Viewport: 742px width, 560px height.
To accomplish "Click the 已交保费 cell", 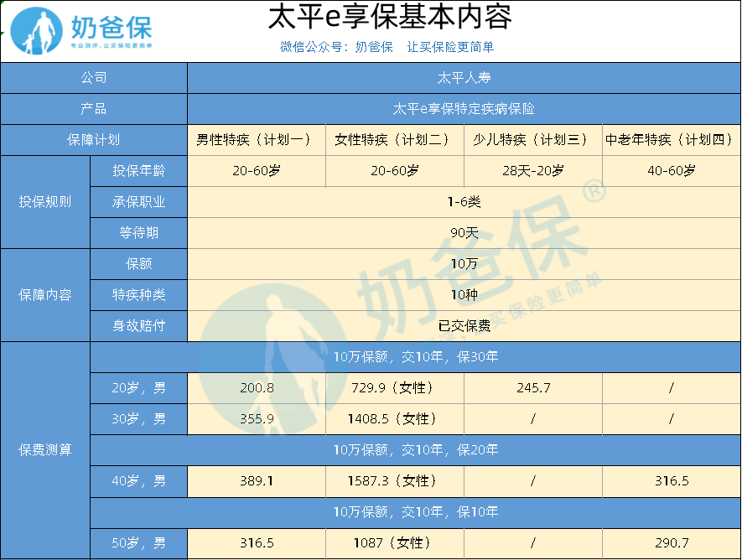I will tap(464, 326).
